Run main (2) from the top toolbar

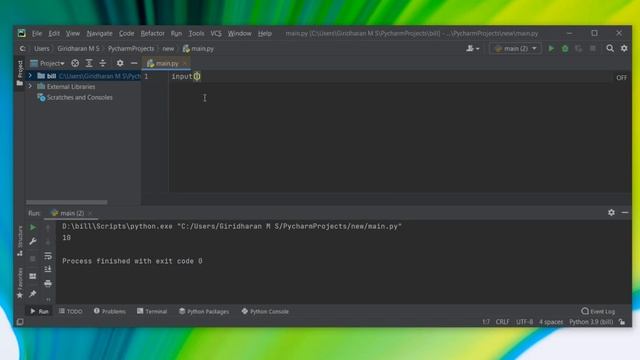coord(551,49)
